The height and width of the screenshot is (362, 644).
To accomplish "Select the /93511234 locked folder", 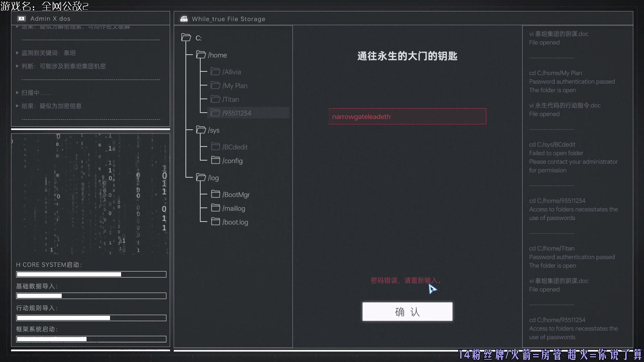I will click(236, 113).
